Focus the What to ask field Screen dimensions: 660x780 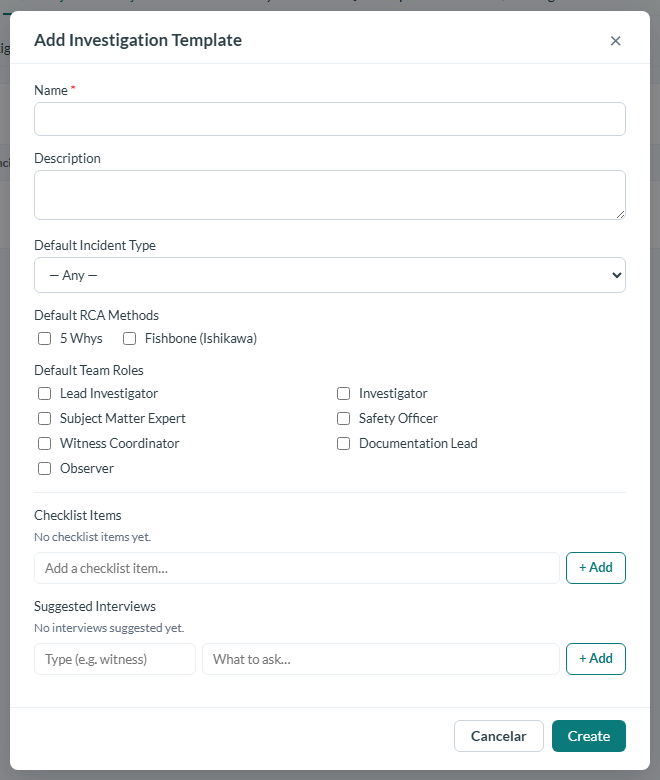(x=381, y=659)
